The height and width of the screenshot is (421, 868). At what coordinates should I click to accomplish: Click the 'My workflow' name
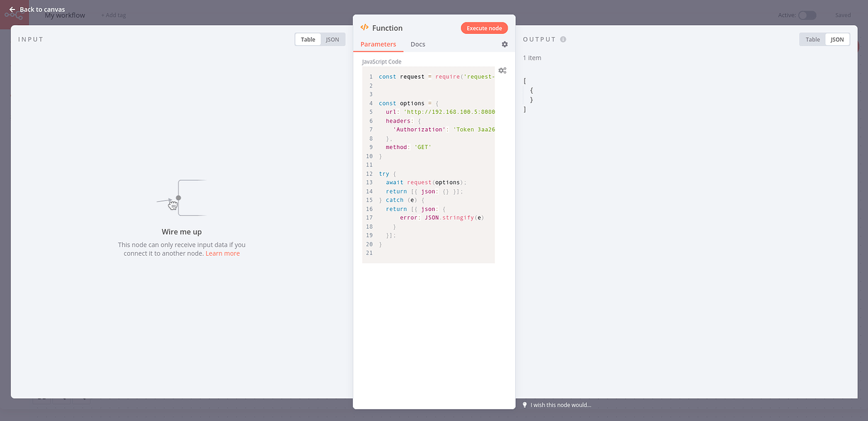click(x=65, y=16)
